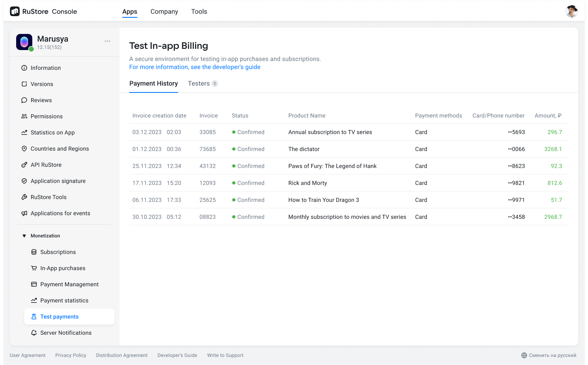Click Confirmed status for invoice 25625

[248, 200]
